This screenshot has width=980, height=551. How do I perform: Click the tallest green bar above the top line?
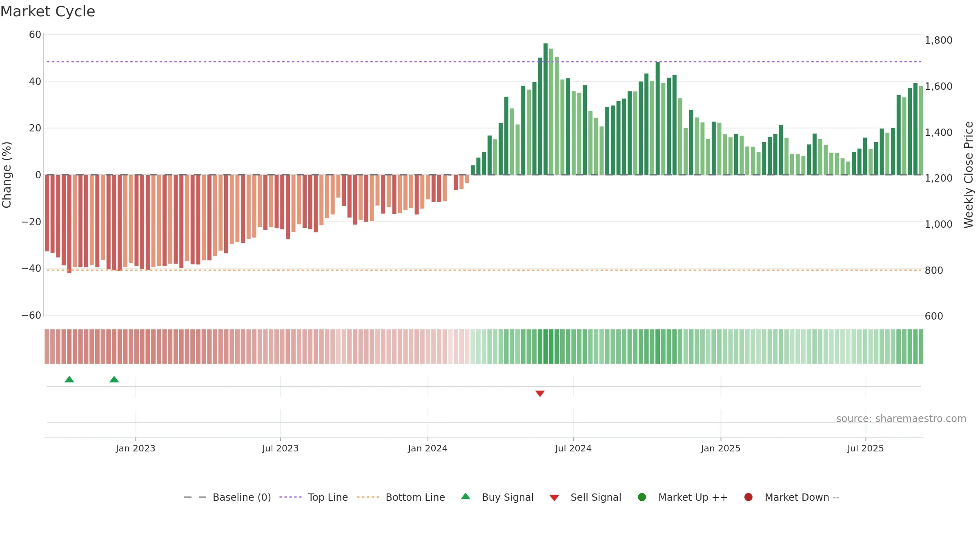pos(546,109)
